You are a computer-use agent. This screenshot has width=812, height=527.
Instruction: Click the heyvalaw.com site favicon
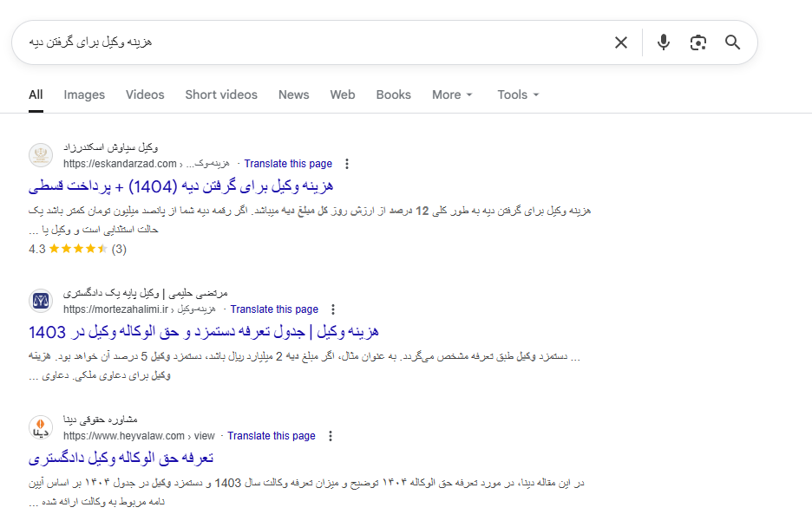[41, 427]
